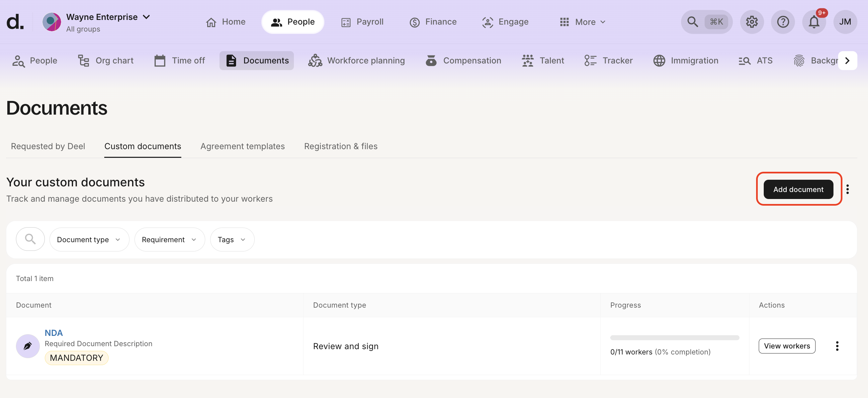
Task: Open the settings gear menu
Action: tap(752, 22)
